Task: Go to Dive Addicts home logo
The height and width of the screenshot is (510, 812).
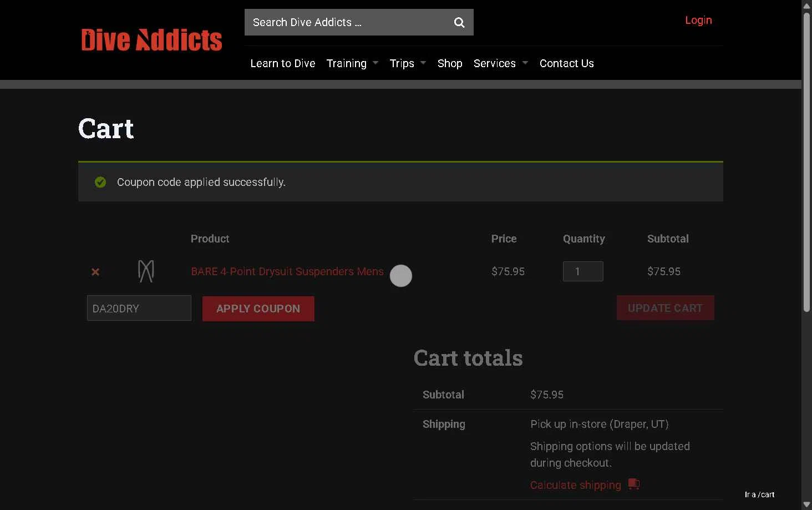Action: coord(151,40)
